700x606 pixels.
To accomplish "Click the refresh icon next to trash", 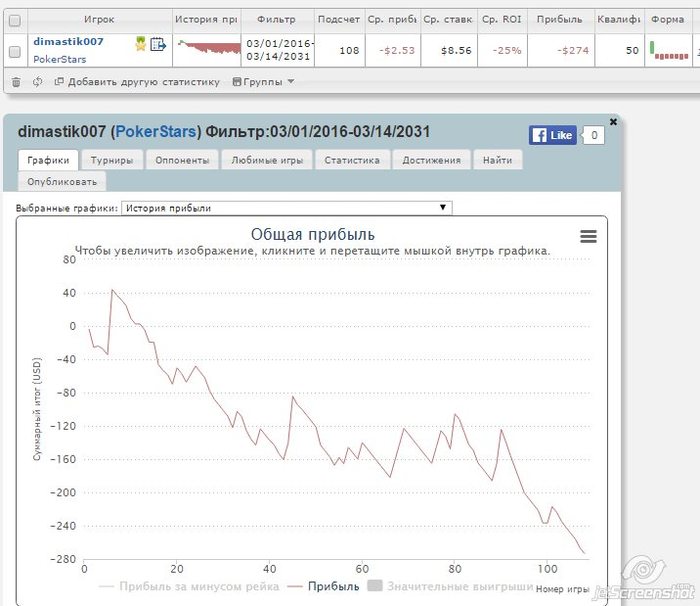I will pos(38,82).
